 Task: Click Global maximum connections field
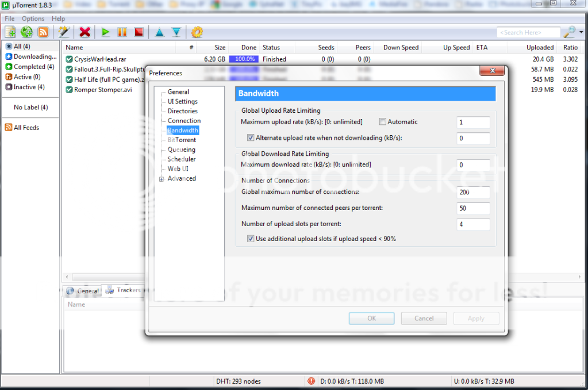(x=473, y=192)
